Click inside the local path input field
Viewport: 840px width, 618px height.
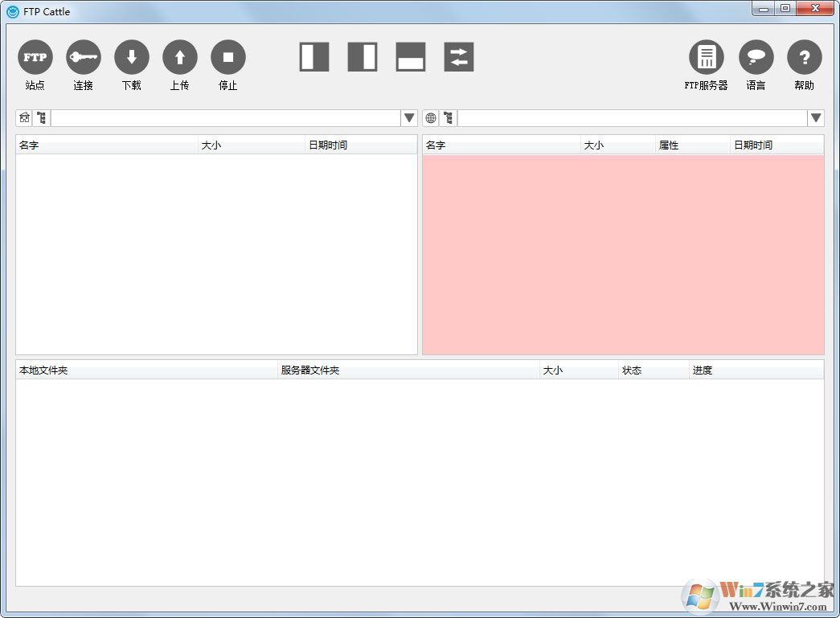coord(225,118)
